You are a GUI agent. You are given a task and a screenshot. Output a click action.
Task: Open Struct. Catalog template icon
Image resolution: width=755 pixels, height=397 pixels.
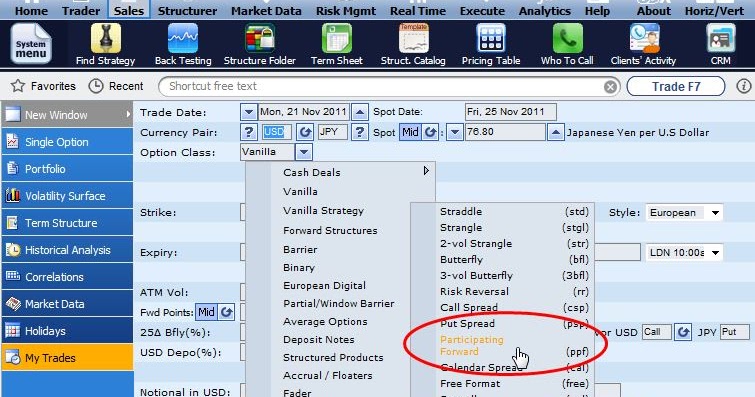coord(414,39)
